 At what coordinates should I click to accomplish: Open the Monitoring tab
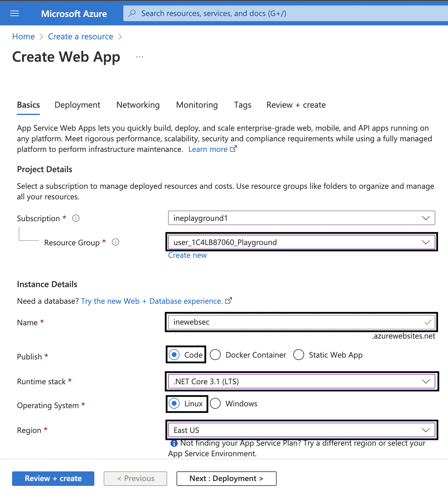197,105
